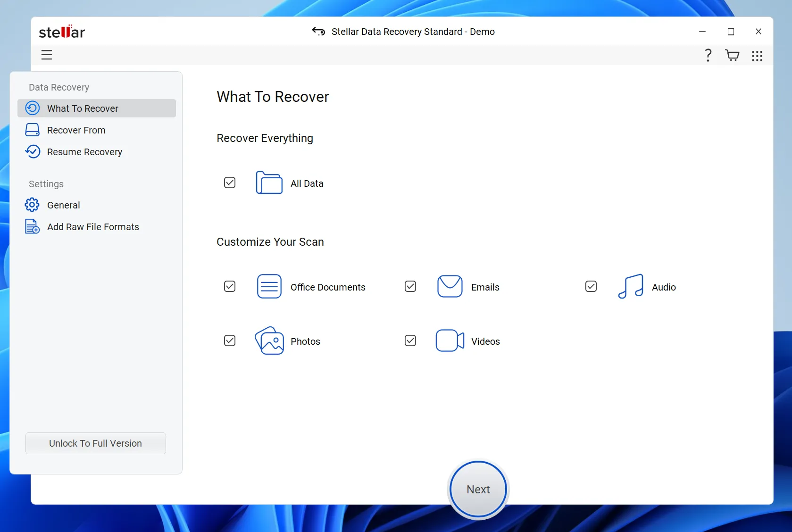Open Recover From in sidebar

97,130
